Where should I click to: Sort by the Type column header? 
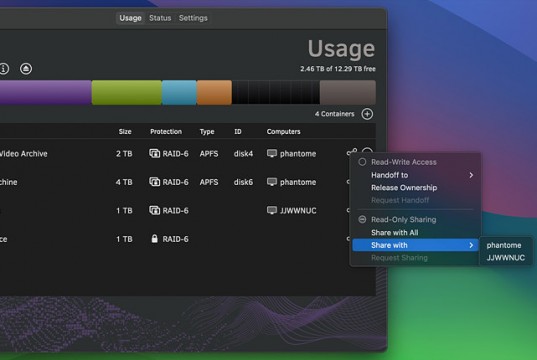click(x=207, y=132)
